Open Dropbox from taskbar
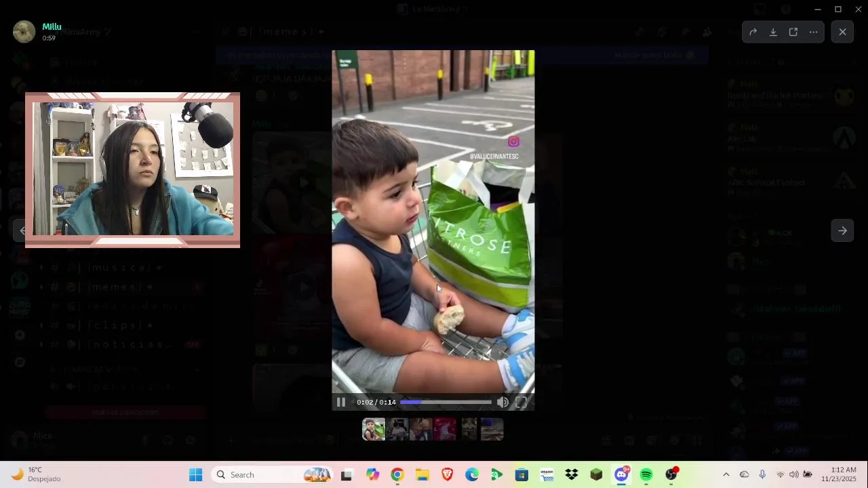 pyautogui.click(x=572, y=474)
